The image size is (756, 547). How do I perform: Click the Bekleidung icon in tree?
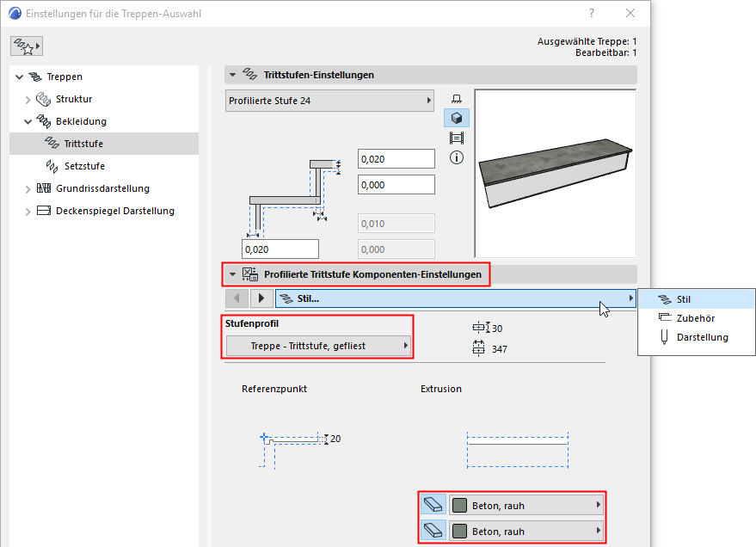[x=43, y=121]
